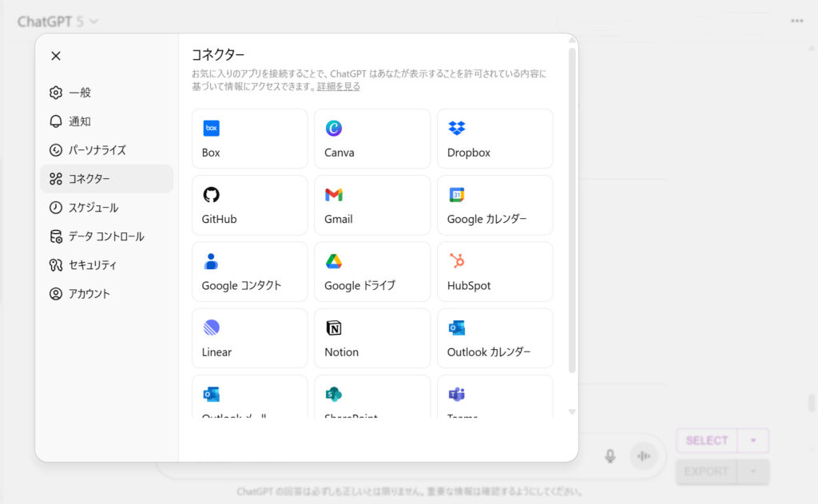Image resolution: width=818 pixels, height=504 pixels.
Task: Click the bell icon beside 通知
Action: click(x=56, y=121)
